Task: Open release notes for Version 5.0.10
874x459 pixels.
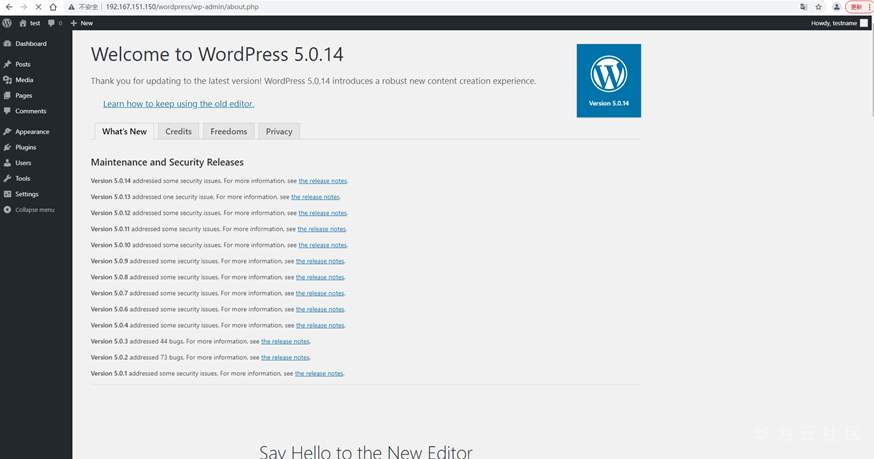Action: point(323,245)
